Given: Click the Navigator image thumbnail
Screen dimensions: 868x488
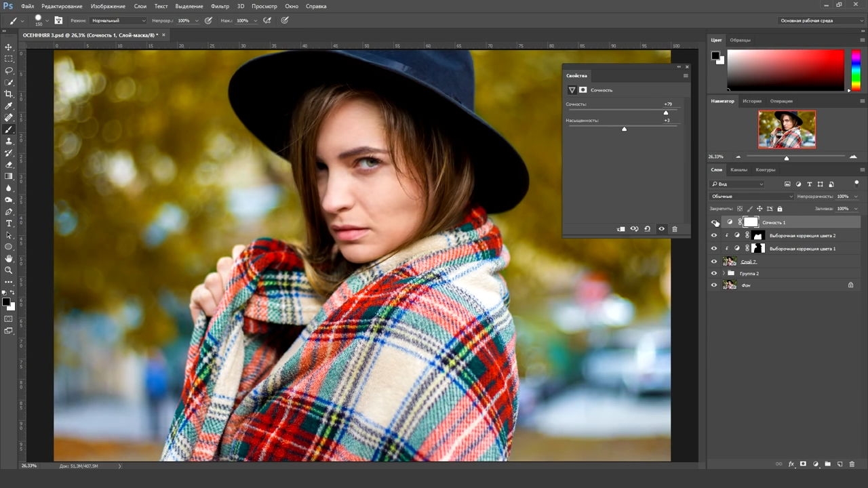Looking at the screenshot, I should [787, 129].
